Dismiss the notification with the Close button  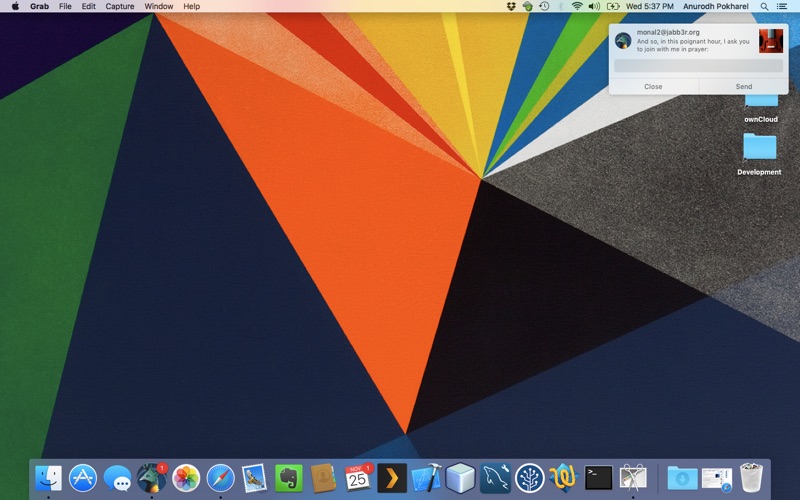pos(653,87)
